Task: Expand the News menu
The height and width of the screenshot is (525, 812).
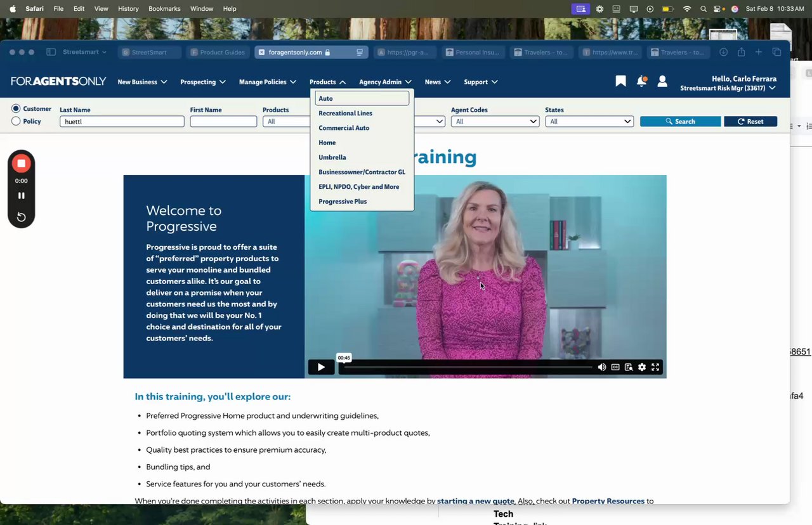Action: pyautogui.click(x=438, y=82)
